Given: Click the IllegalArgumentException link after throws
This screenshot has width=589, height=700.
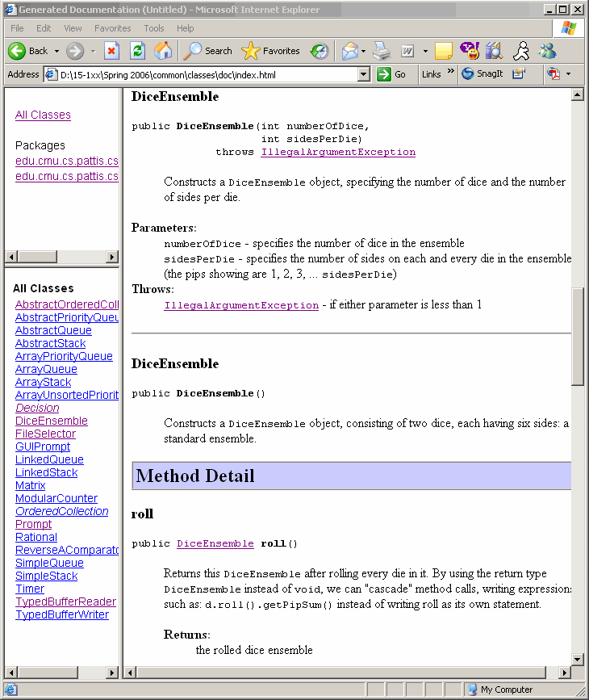Looking at the screenshot, I should [338, 152].
